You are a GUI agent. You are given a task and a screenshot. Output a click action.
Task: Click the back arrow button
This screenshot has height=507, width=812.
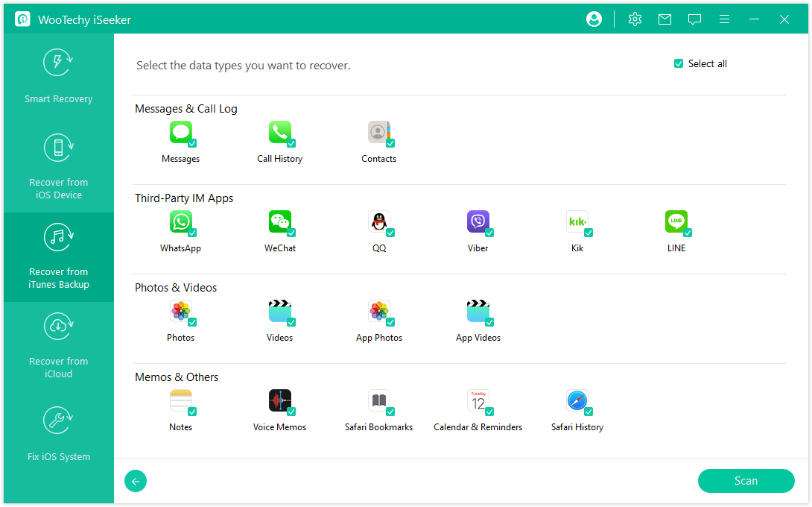[136, 481]
